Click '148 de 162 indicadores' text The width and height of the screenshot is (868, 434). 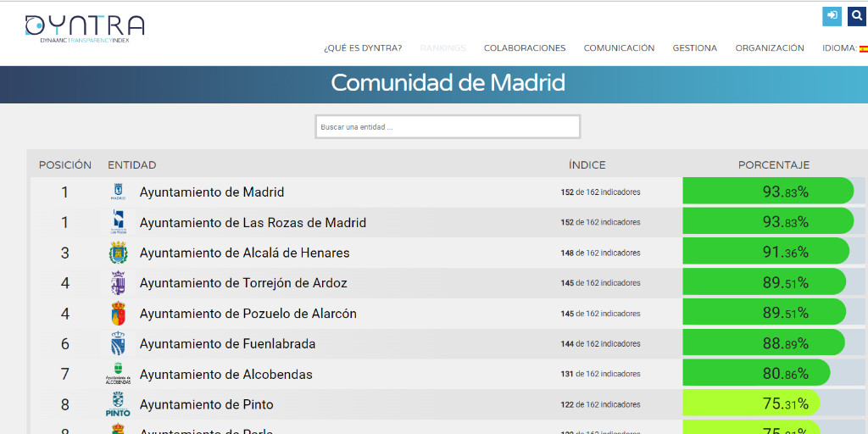pos(601,253)
